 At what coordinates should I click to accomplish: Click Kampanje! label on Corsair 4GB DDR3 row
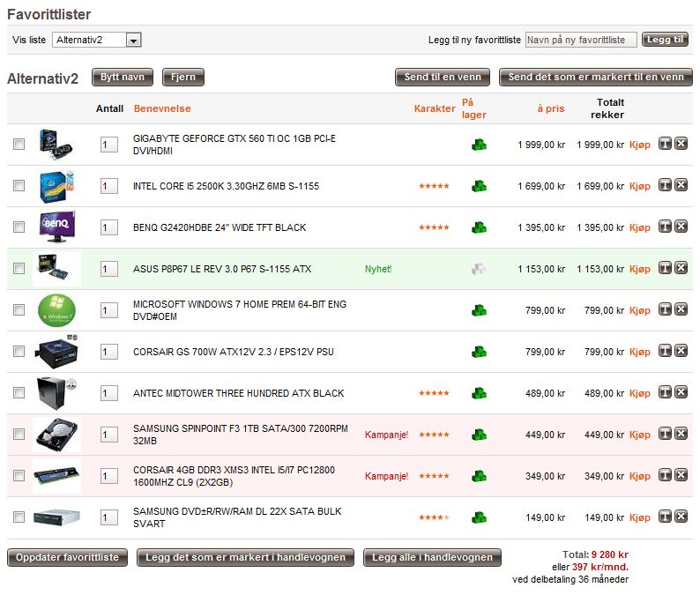pyautogui.click(x=387, y=476)
